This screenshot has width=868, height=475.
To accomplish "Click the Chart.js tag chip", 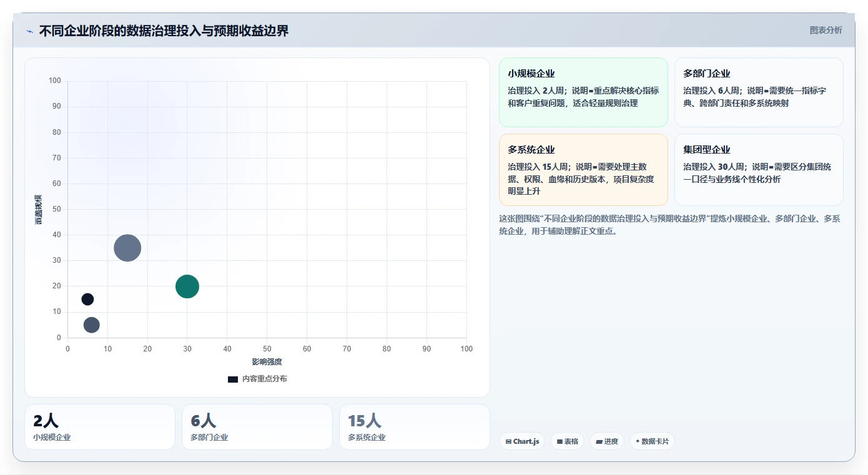I will click(x=522, y=441).
